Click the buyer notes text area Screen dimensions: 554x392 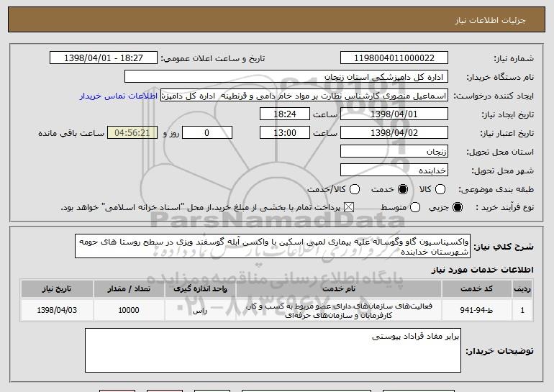[x=273, y=350]
